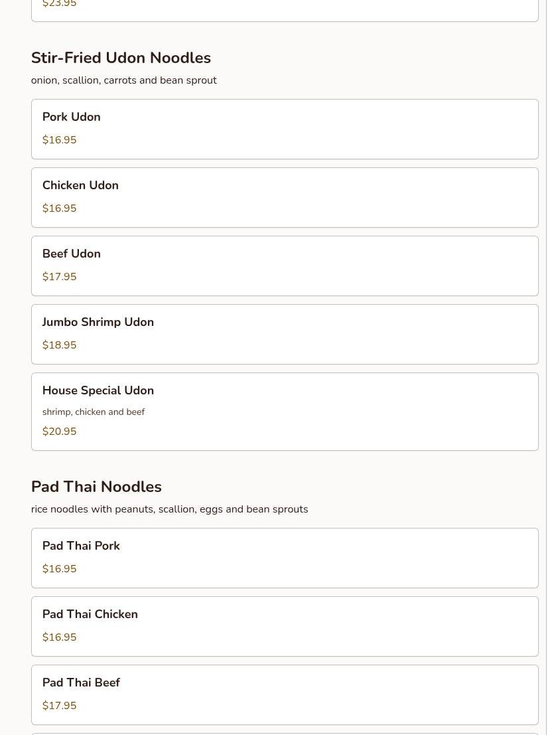Click the $16.95 price under Pad Thai Chicken

click(x=59, y=637)
